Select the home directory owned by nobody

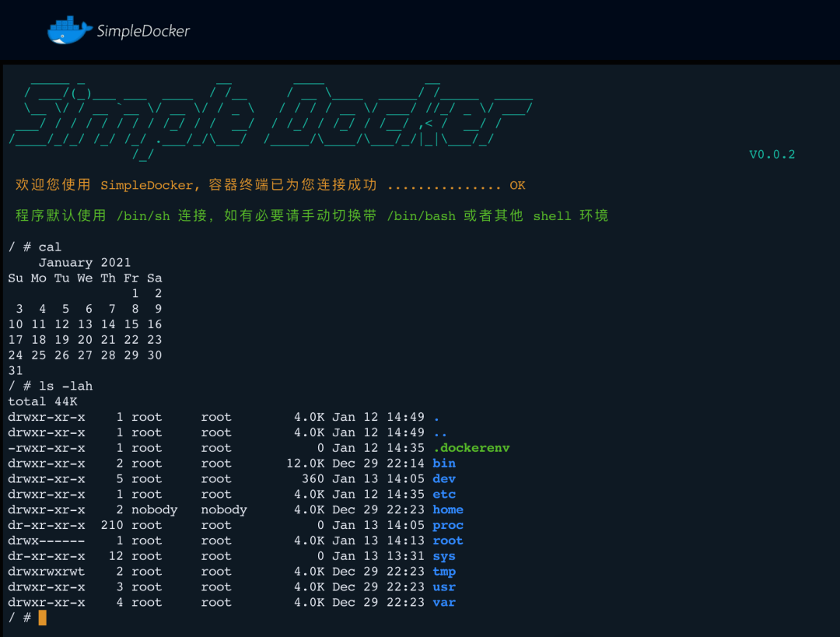pos(447,509)
